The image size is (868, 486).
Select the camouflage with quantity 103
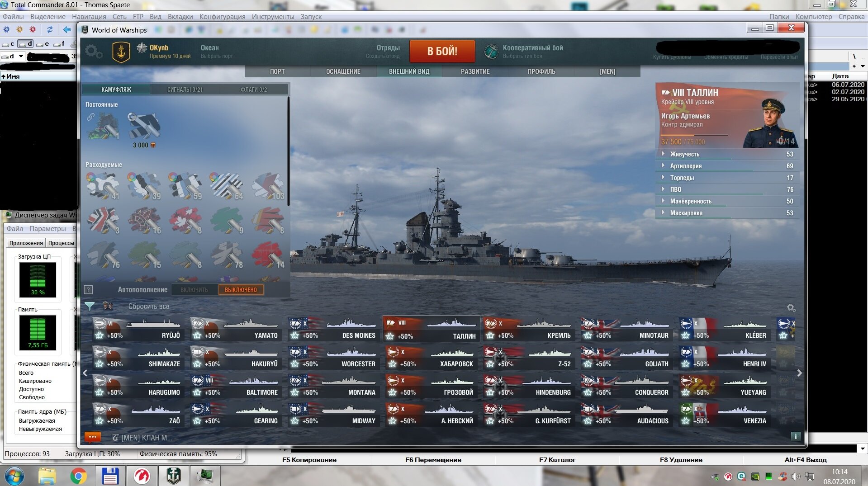268,185
